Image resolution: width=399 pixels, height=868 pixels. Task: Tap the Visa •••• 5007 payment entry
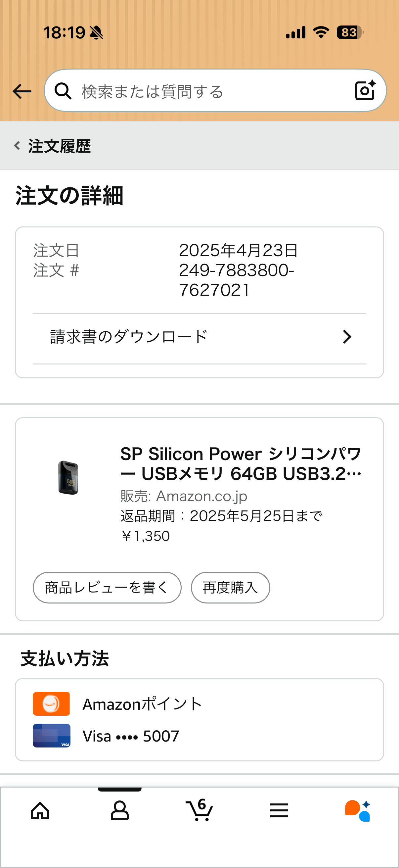[131, 736]
